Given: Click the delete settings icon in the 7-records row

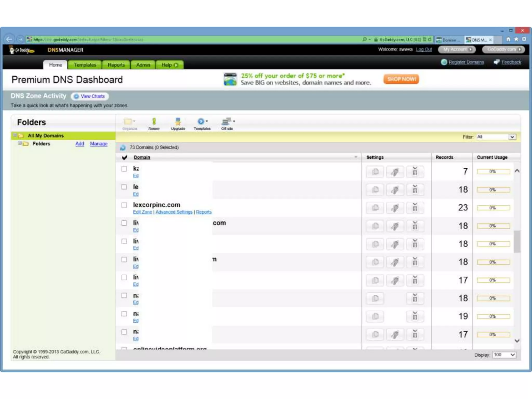Looking at the screenshot, I should coord(415,172).
